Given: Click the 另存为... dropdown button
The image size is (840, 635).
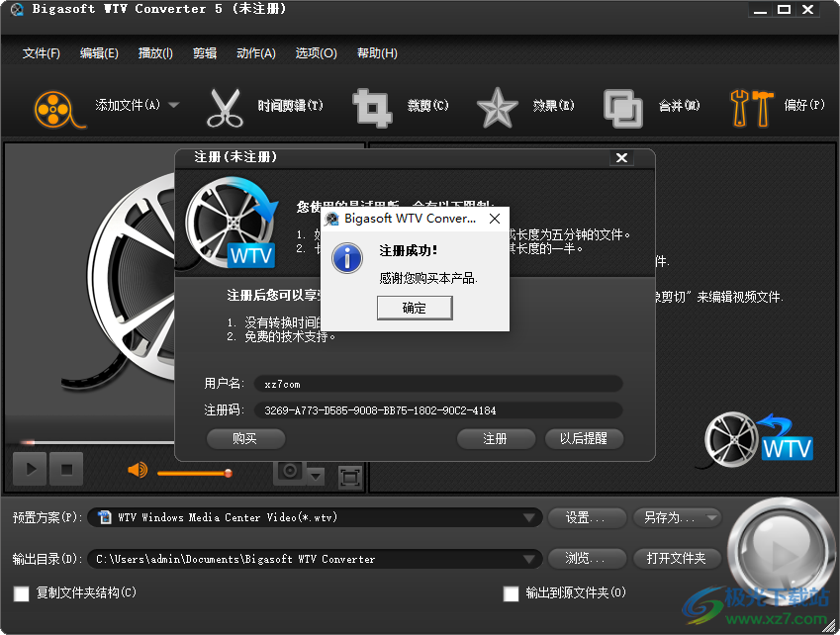Looking at the screenshot, I should (677, 517).
